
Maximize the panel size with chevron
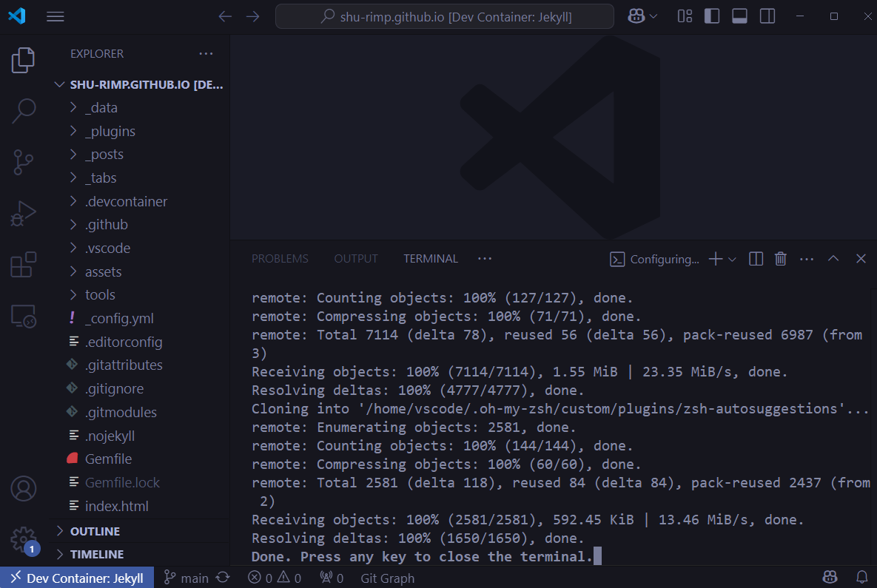833,258
